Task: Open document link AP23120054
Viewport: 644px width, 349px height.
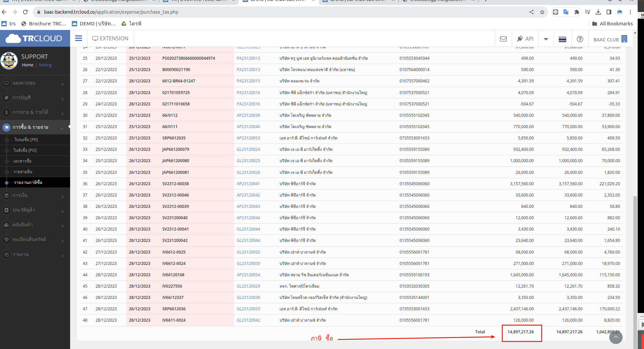Action: point(248,275)
